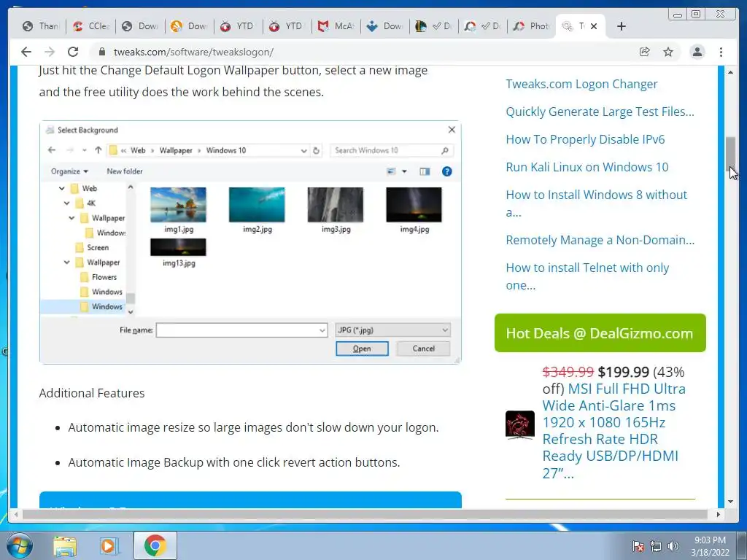The image size is (747, 560).
Task: Open the Windows Start menu
Action: pos(20,545)
